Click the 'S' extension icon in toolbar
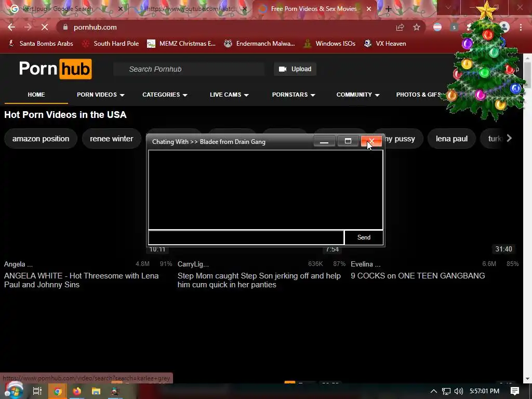The height and width of the screenshot is (399, 532). pos(454,27)
